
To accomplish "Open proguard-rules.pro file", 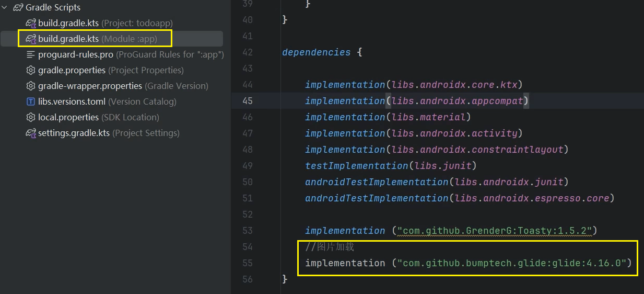I will (x=131, y=54).
